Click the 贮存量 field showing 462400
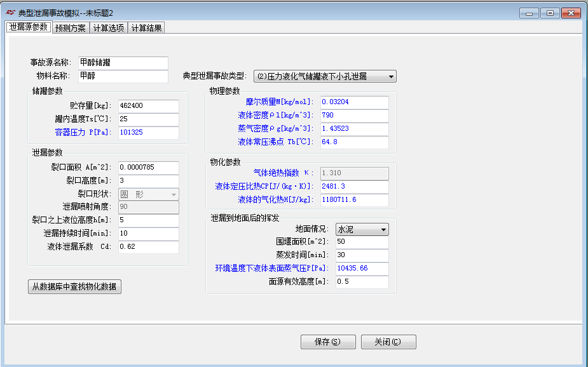 (149, 105)
